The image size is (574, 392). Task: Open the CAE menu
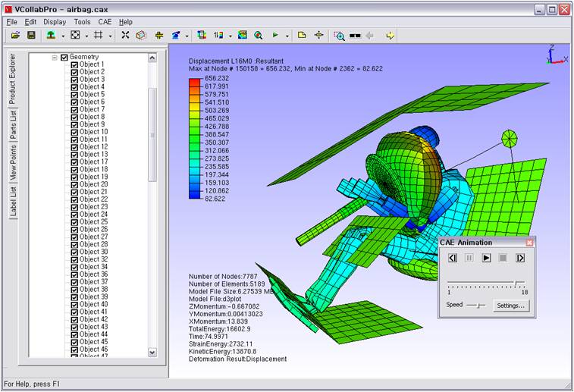pyautogui.click(x=105, y=22)
